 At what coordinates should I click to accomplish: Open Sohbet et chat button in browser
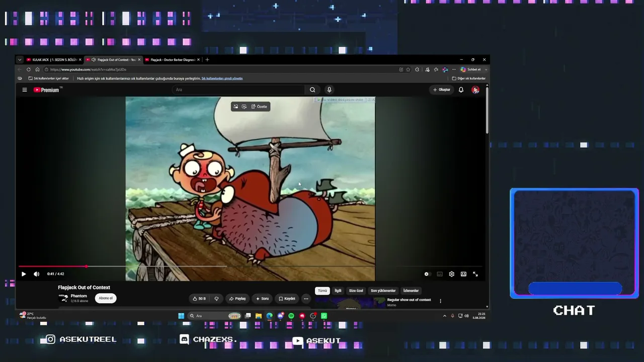470,69
